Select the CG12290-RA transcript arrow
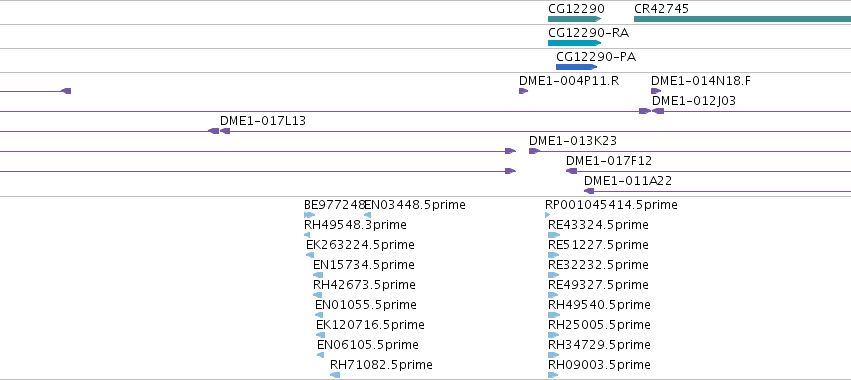Viewport: 851px width, 380px height. click(x=575, y=43)
